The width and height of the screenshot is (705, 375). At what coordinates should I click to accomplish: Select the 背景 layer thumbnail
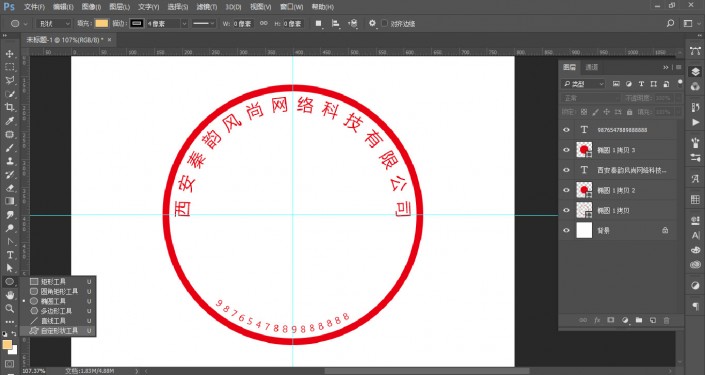[x=584, y=231]
